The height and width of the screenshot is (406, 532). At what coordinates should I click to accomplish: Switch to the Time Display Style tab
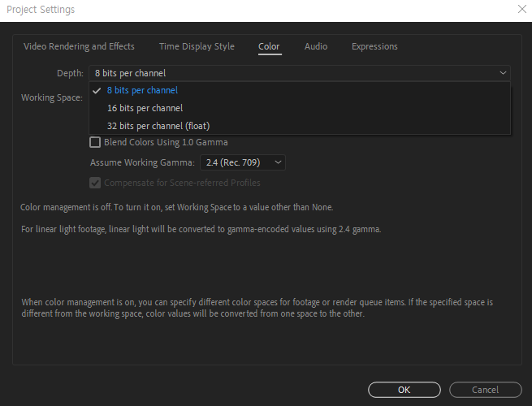click(x=197, y=46)
